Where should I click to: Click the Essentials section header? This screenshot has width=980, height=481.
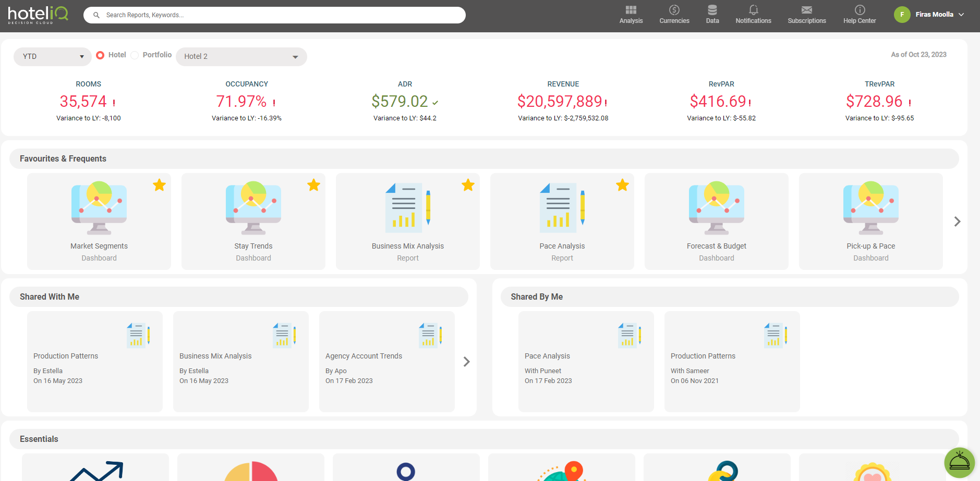coord(484,439)
